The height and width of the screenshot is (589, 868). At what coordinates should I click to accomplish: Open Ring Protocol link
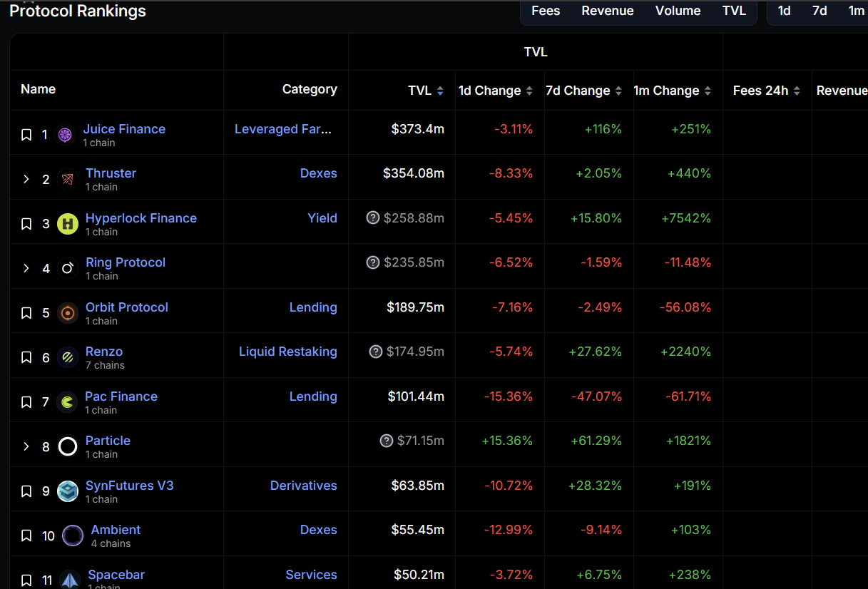[x=126, y=262]
